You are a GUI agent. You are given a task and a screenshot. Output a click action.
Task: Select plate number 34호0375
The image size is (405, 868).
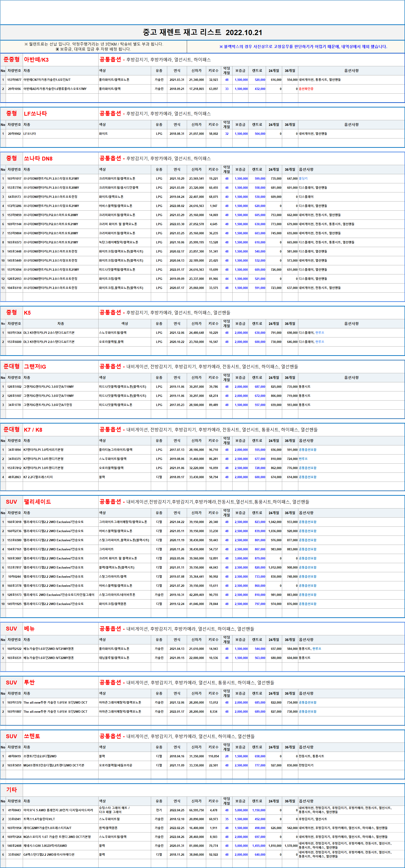(x=15, y=459)
